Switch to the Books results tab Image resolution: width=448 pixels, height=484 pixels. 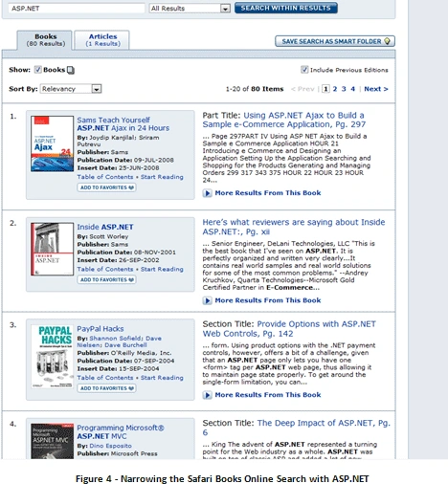click(45, 40)
